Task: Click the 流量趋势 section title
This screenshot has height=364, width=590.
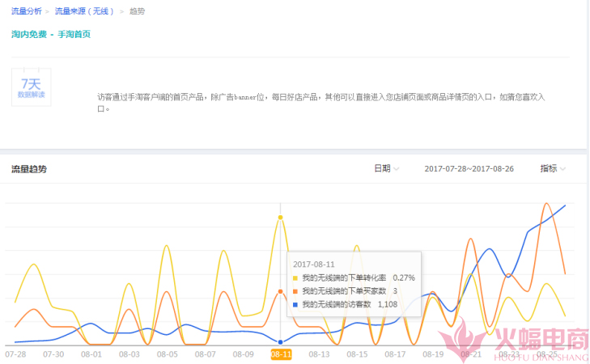Action: point(29,169)
